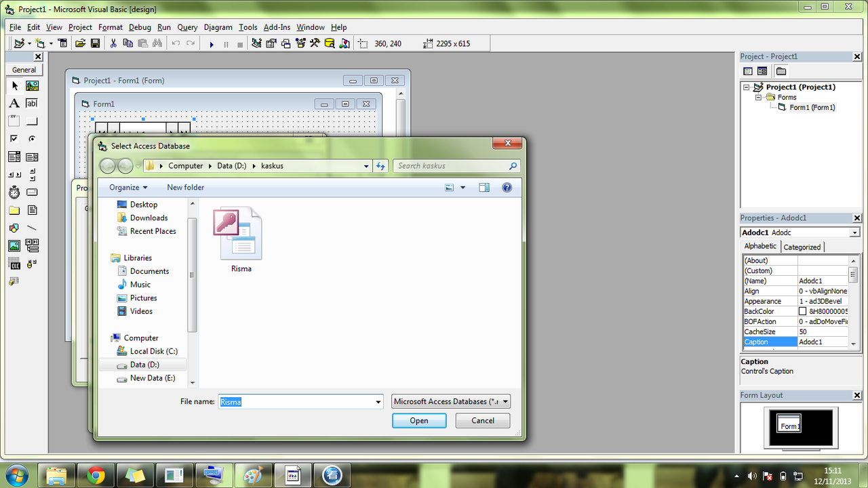Select the CommandButton control in the toolbox
The height and width of the screenshot is (488, 868).
click(x=32, y=121)
